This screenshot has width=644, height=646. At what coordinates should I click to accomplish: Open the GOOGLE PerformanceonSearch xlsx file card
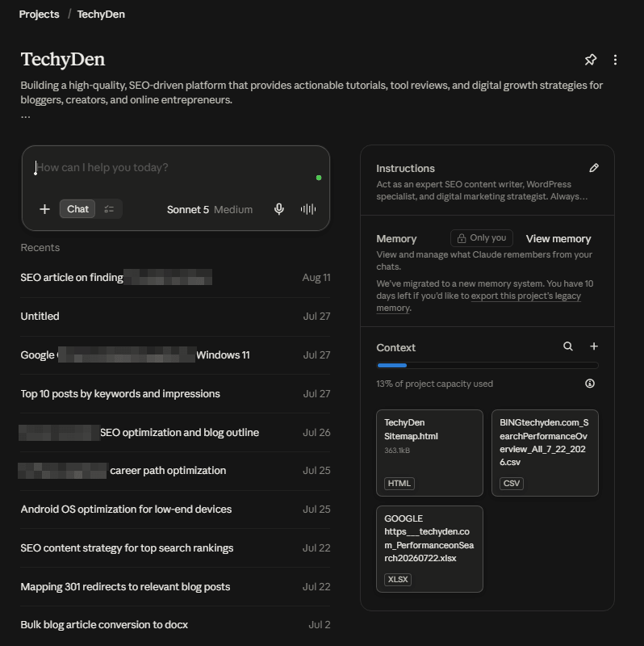[429, 549]
